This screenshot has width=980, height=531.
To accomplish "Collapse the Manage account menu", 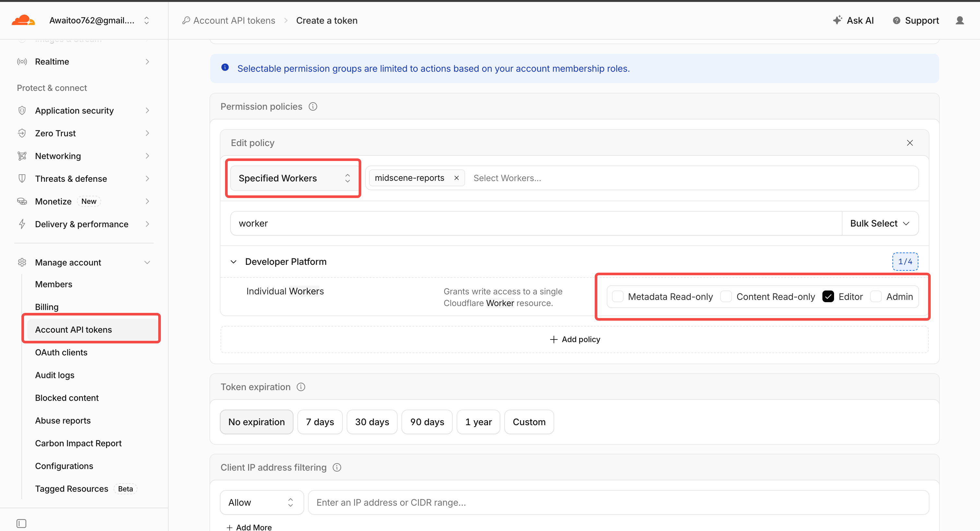I will pos(147,263).
